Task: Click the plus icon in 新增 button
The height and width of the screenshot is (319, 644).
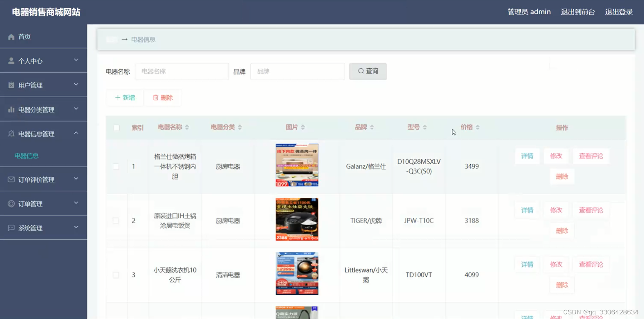Action: point(118,98)
